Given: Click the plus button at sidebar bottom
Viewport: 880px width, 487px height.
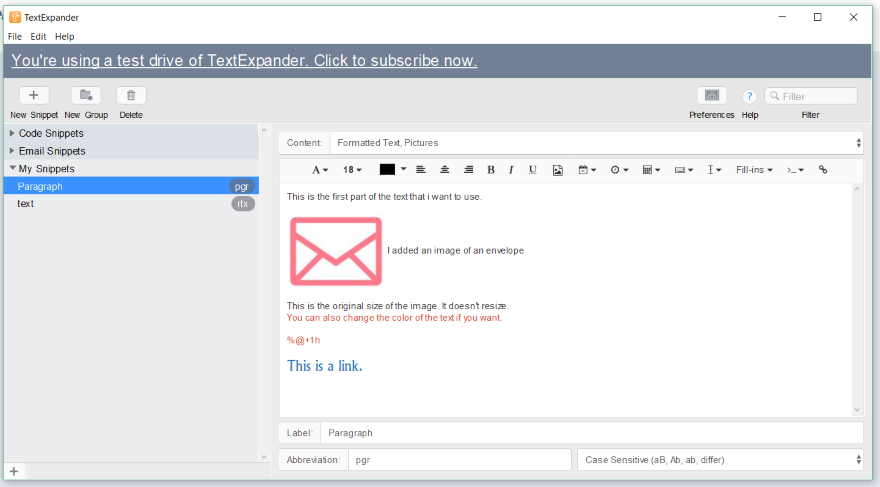Looking at the screenshot, I should tap(14, 472).
